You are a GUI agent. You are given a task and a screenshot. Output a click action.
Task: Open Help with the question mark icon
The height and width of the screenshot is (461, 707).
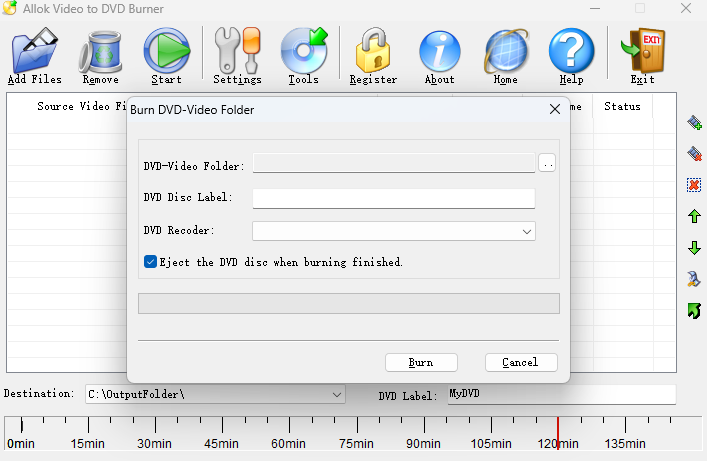[x=571, y=51]
